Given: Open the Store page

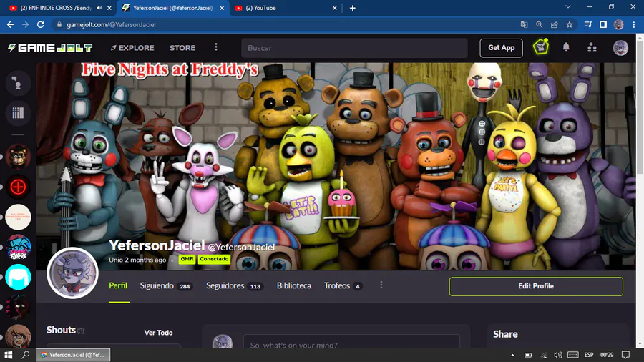Looking at the screenshot, I should pyautogui.click(x=182, y=48).
